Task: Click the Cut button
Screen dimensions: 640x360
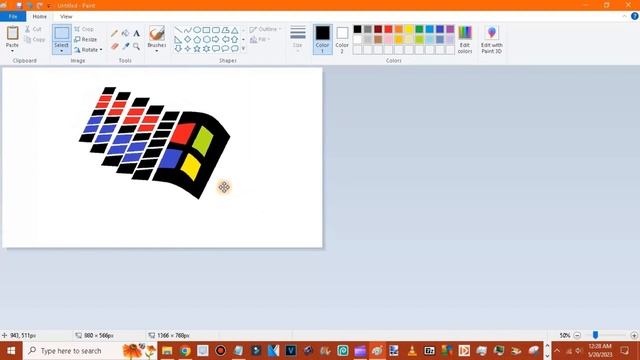Action: pos(33,29)
